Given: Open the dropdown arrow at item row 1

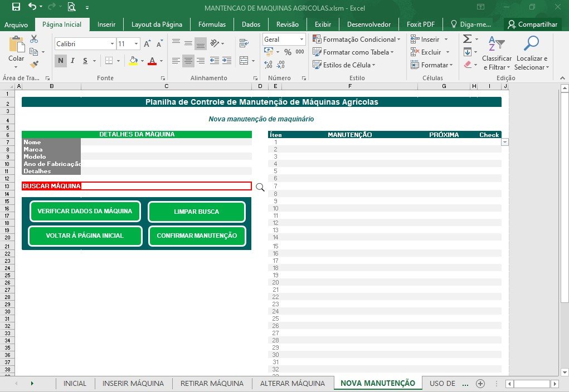Looking at the screenshot, I should point(505,142).
